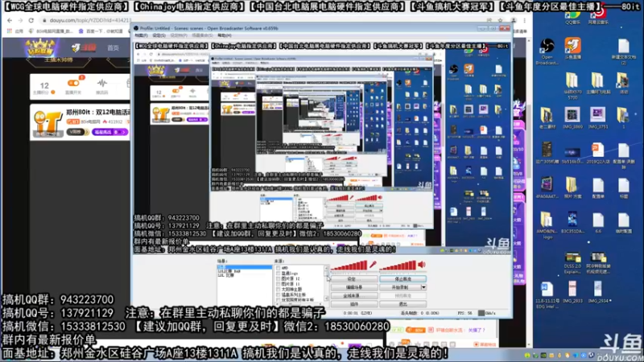The height and width of the screenshot is (362, 644).
Task: Toggle the 图片源 11 source checkbox
Action: pos(278,284)
